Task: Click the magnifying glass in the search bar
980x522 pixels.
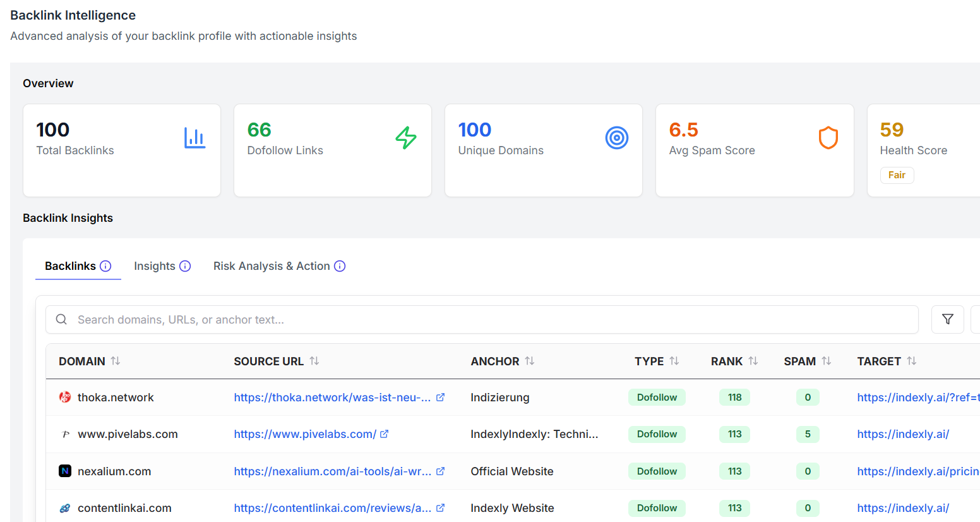Action: pyautogui.click(x=61, y=319)
